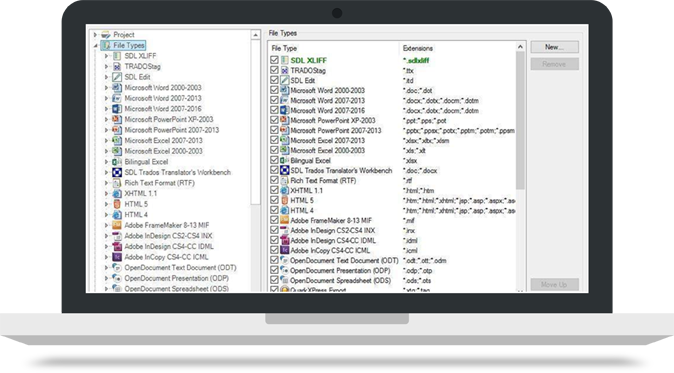Select the Microsoft Excel 2007-2013 tree label
Viewport: 674px width, 373px height.
click(163, 141)
